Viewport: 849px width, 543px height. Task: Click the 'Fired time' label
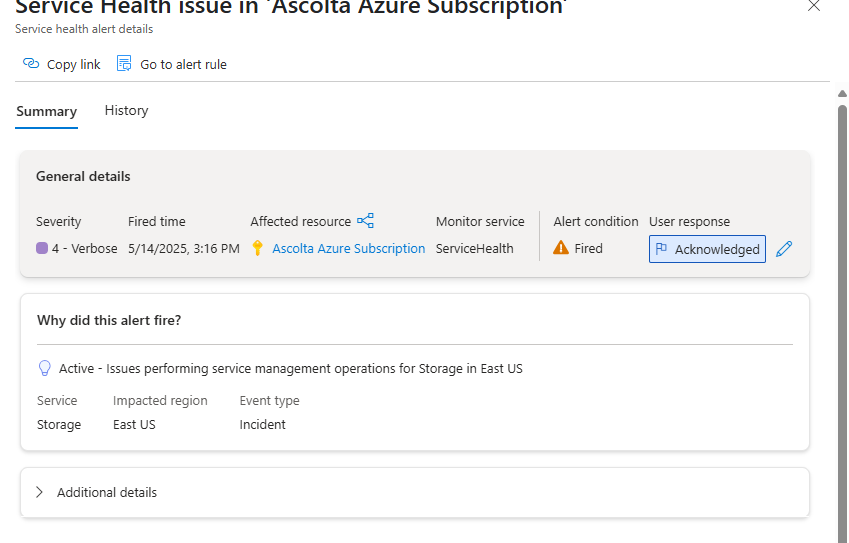(x=157, y=221)
